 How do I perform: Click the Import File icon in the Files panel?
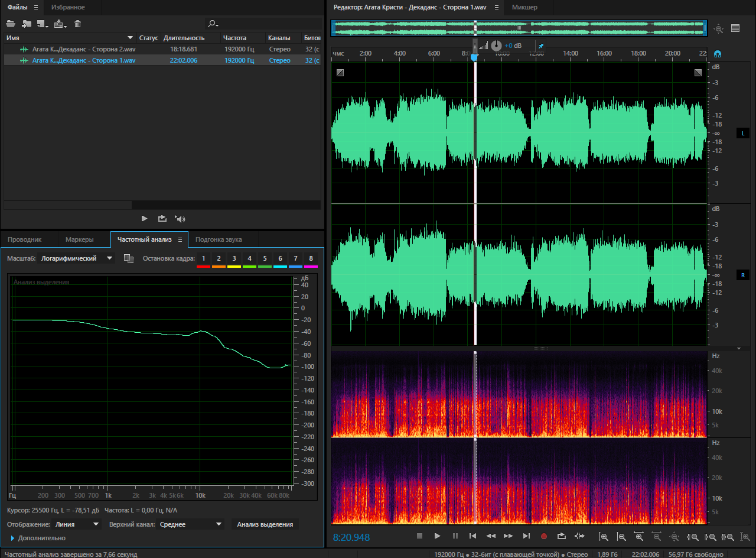(x=27, y=24)
